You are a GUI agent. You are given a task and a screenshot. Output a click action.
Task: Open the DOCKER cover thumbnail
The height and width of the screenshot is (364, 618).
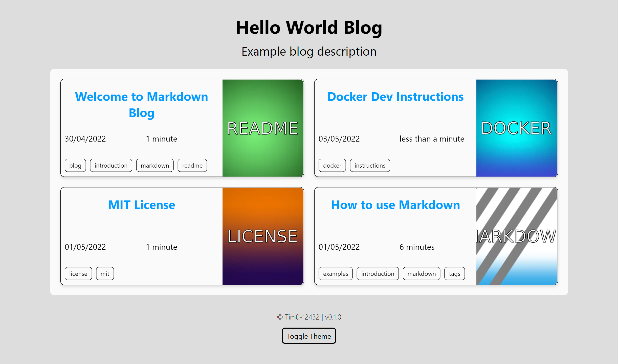pos(517,128)
